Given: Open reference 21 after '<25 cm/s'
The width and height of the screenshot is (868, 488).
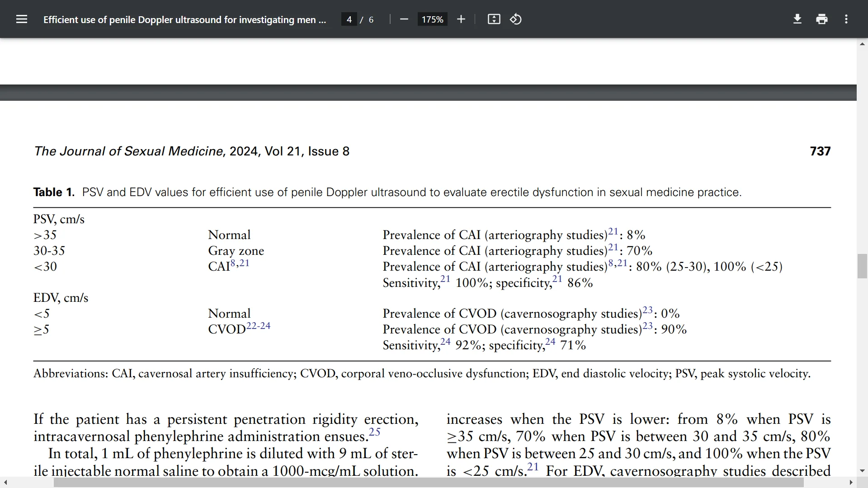Looking at the screenshot, I should coord(533,466).
